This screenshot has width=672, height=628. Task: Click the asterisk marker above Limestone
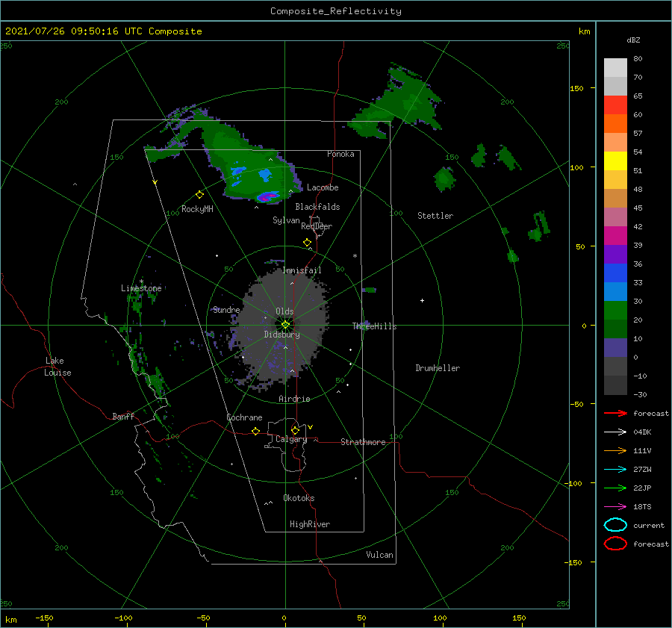141,282
